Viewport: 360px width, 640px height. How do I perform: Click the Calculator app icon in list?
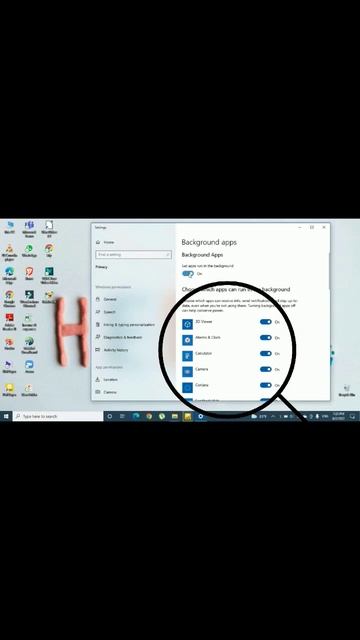tap(187, 356)
